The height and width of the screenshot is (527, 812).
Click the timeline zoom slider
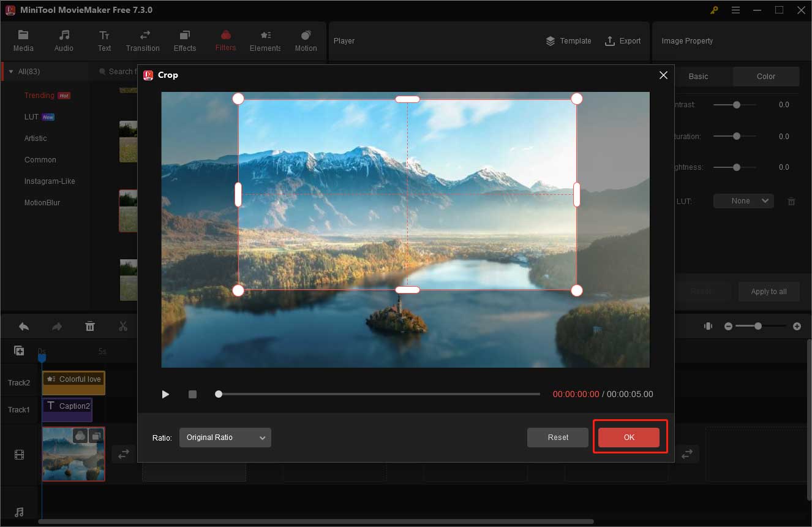point(762,327)
